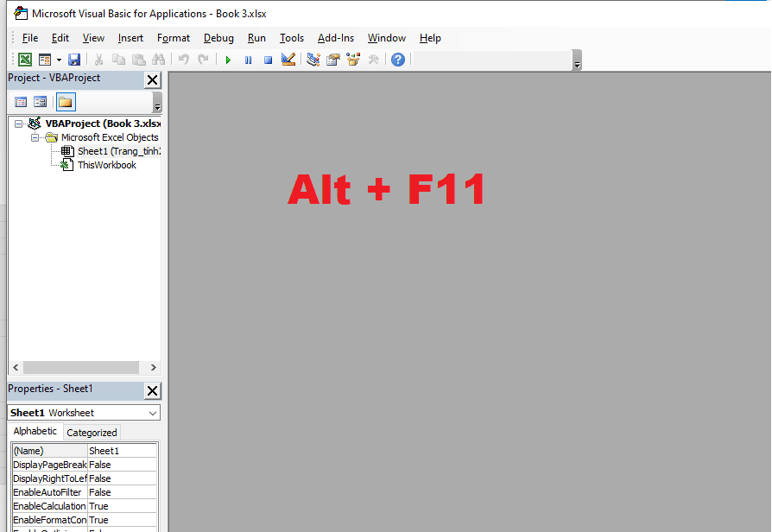Open the Window menu
The height and width of the screenshot is (532, 772).
pos(387,38)
